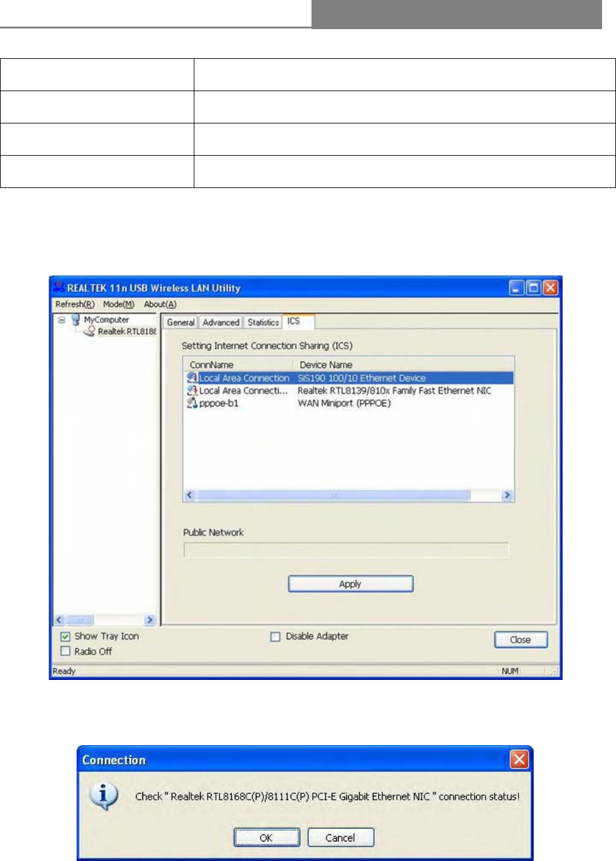Image resolution: width=616 pixels, height=861 pixels.
Task: Click the REALTEK title bar app icon
Action: pos(60,287)
